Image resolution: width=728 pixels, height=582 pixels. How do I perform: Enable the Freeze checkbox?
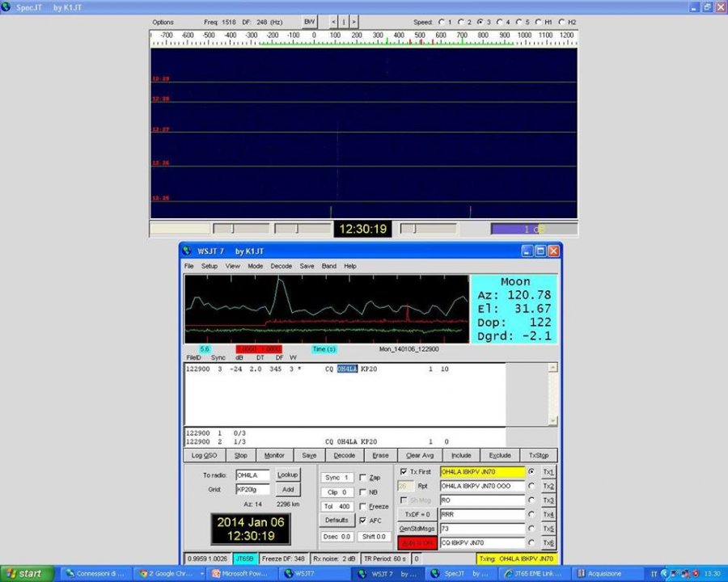pos(363,506)
